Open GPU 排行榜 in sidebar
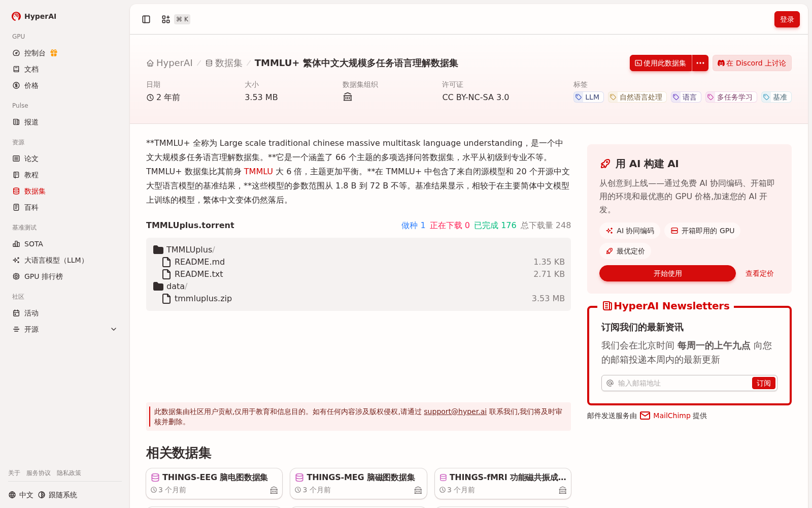812x508 pixels. coord(44,276)
